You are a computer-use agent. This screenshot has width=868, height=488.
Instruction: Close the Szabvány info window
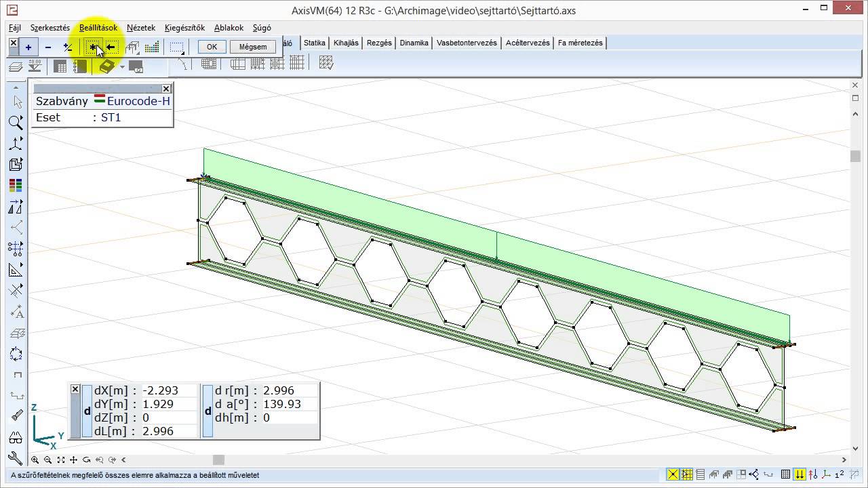[166, 89]
